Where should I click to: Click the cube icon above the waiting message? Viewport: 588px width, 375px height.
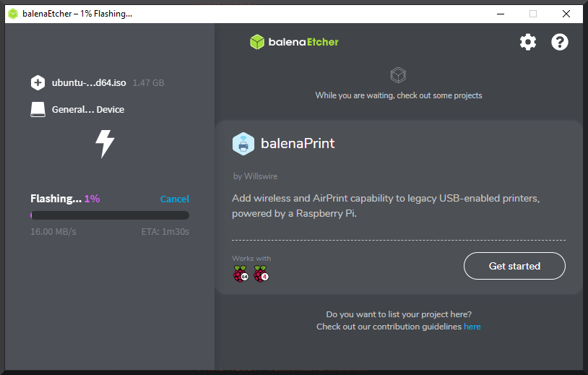pos(398,74)
